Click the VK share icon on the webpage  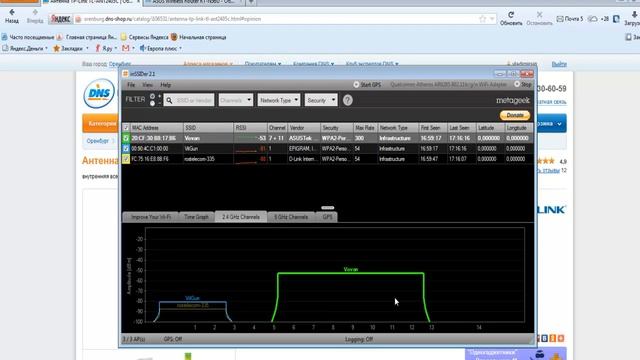click(544, 338)
